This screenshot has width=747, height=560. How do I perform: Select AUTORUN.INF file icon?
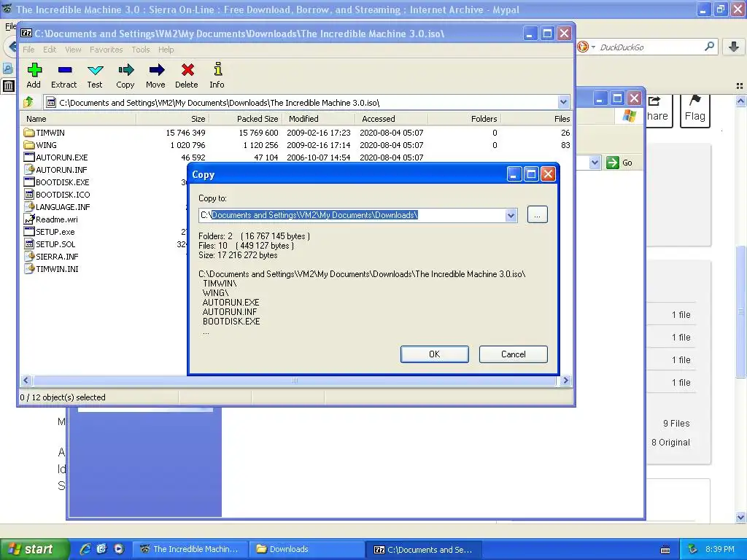[29, 169]
